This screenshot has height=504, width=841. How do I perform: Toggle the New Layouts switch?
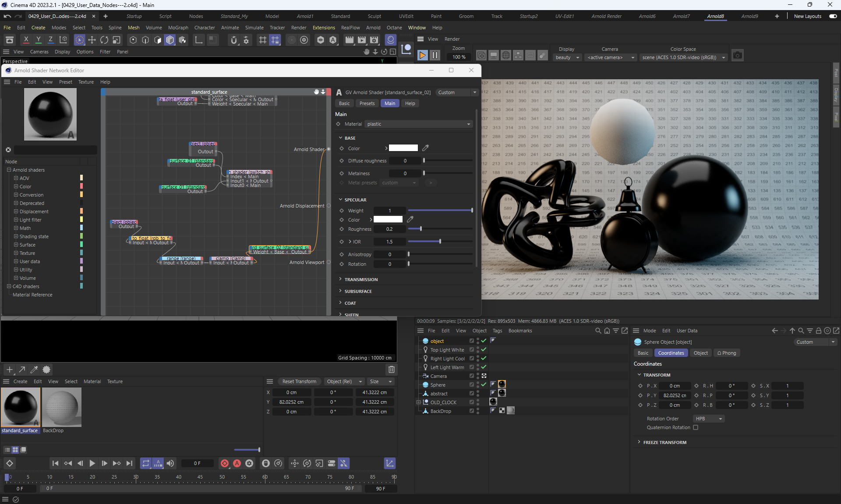point(833,16)
